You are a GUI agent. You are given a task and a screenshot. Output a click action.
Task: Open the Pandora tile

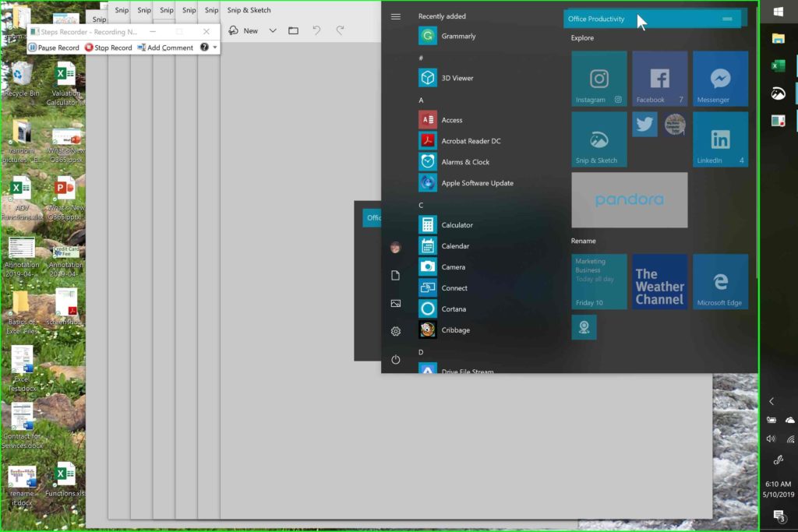pyautogui.click(x=630, y=200)
